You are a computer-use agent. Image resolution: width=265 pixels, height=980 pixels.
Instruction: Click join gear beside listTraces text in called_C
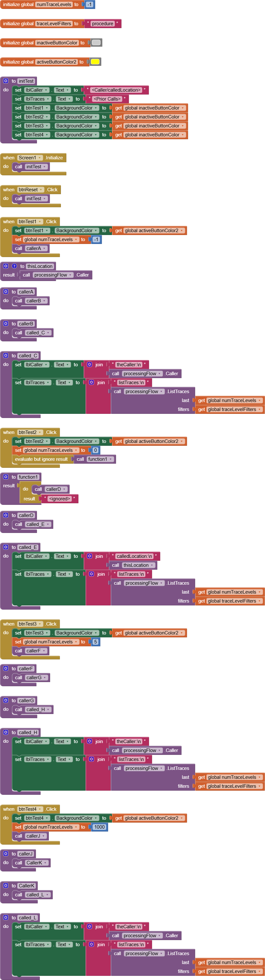coord(92,383)
